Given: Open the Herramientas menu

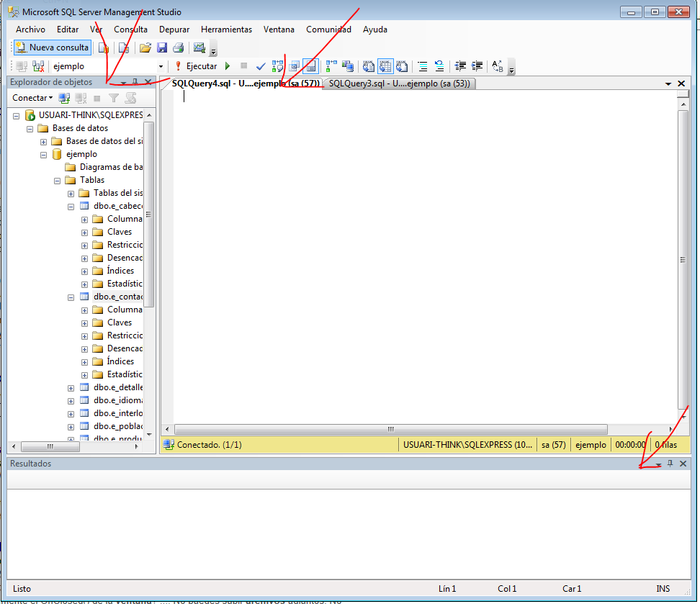Looking at the screenshot, I should (226, 30).
